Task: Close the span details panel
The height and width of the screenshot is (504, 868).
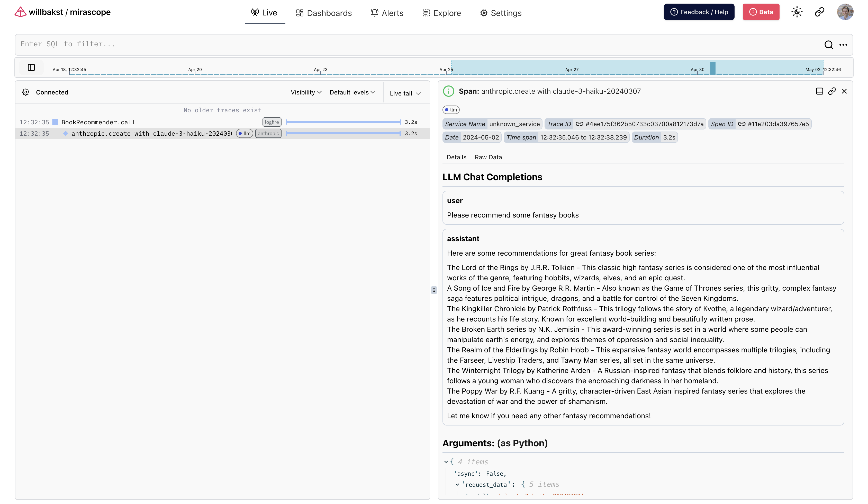Action: (844, 91)
